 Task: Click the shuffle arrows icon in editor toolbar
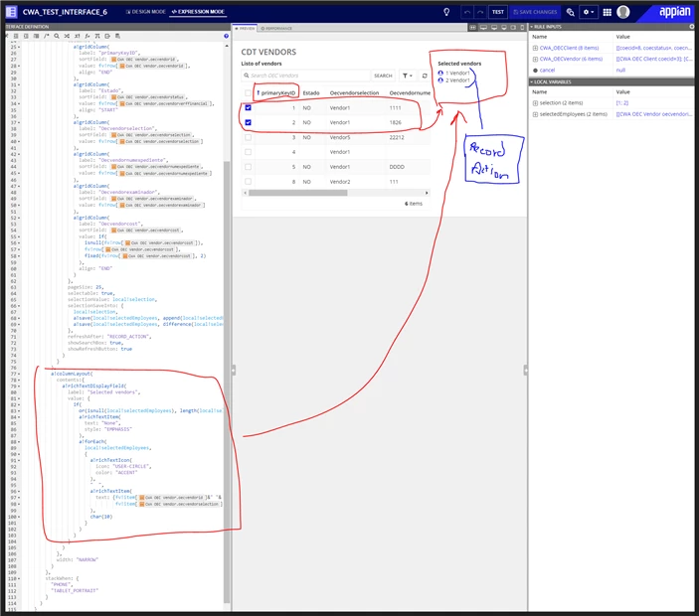[67, 36]
